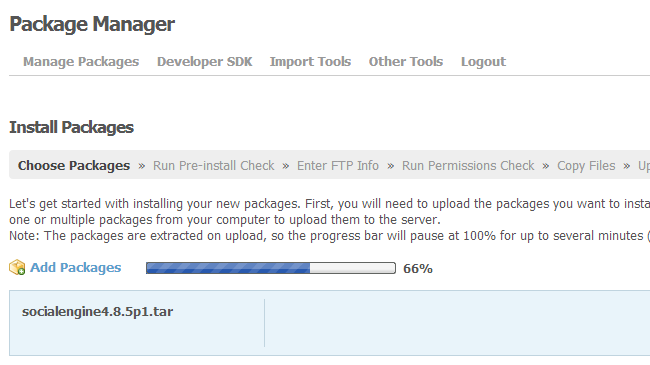Click the Install Packages heading
The width and height of the screenshot is (650, 365).
pyautogui.click(x=71, y=127)
